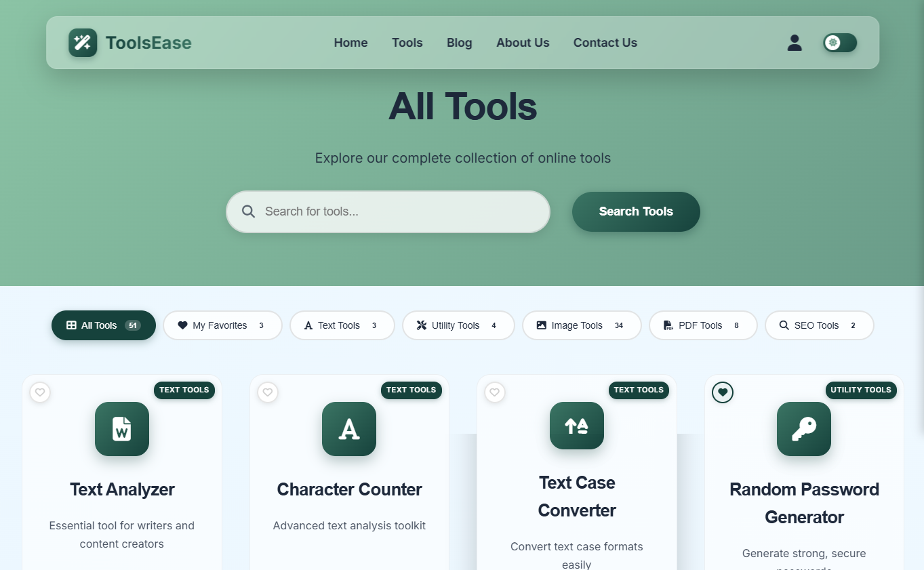The image size is (924, 570).
Task: Unfavorite the Random Password Generator heart
Action: tap(722, 392)
